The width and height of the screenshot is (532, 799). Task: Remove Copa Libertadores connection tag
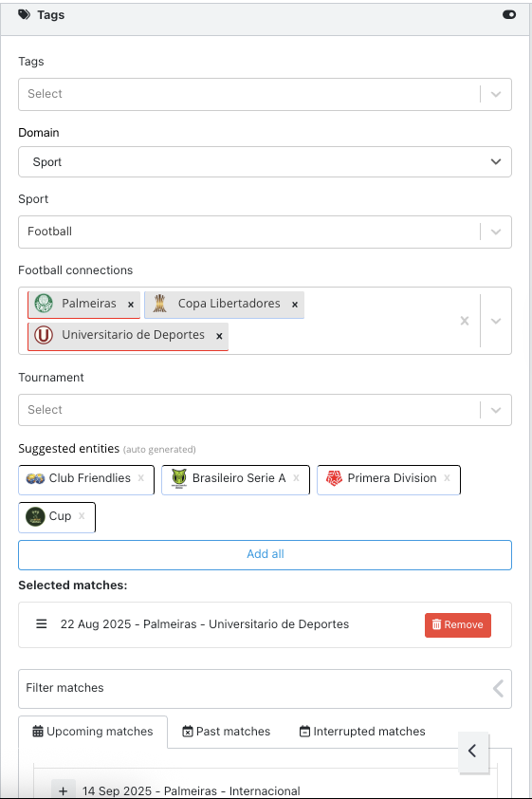(x=295, y=305)
